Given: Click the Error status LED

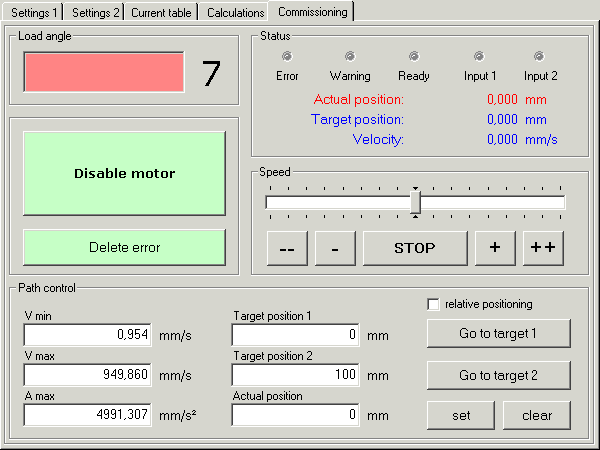Looking at the screenshot, I should (287, 56).
